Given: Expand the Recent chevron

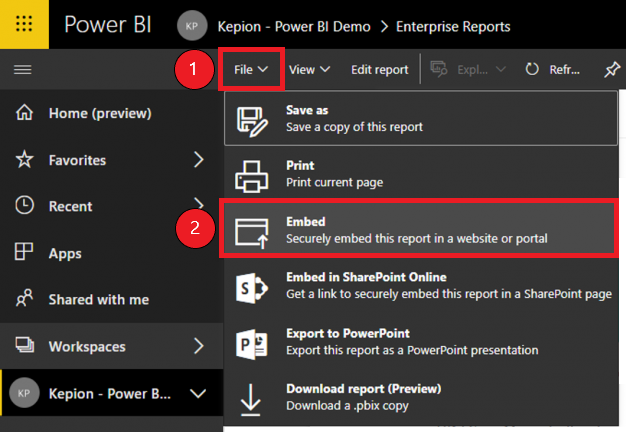Looking at the screenshot, I should click(198, 203).
